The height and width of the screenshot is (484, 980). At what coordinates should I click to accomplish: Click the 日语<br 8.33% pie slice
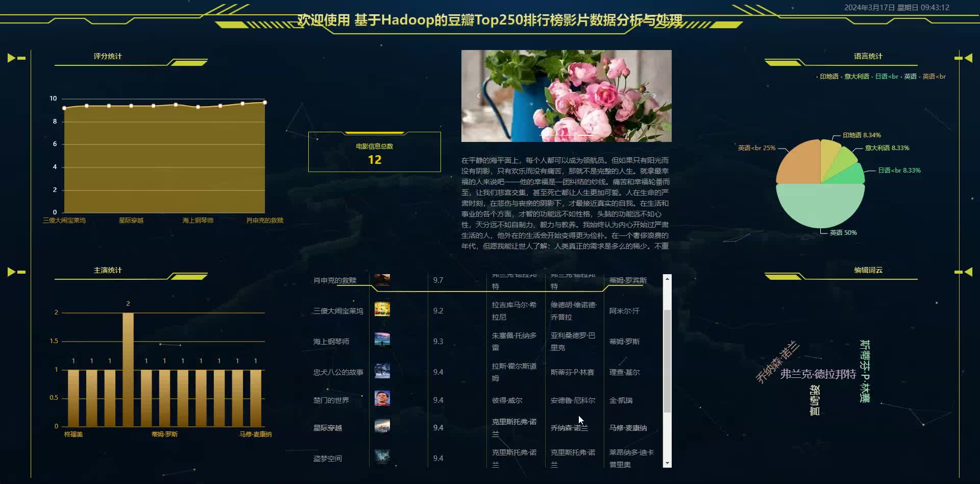(x=848, y=176)
